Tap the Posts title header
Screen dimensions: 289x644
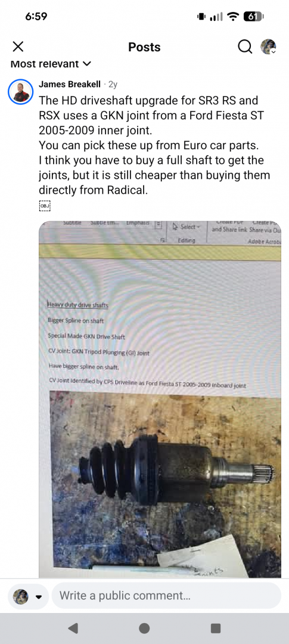[144, 47]
